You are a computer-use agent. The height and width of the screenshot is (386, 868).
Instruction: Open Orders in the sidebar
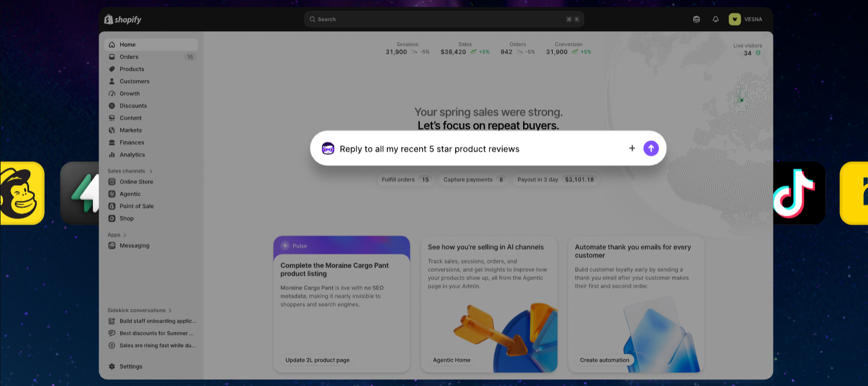(x=151, y=57)
